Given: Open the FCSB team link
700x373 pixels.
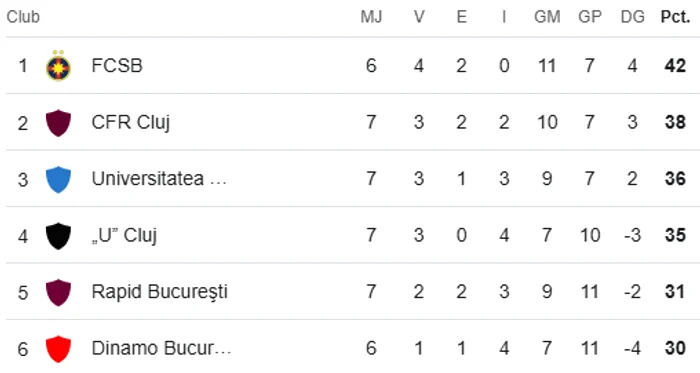Looking at the screenshot, I should [117, 66].
